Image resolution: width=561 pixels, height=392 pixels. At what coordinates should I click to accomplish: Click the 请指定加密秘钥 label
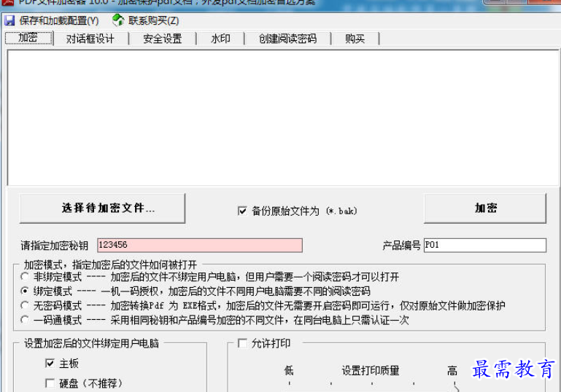[x=55, y=246]
